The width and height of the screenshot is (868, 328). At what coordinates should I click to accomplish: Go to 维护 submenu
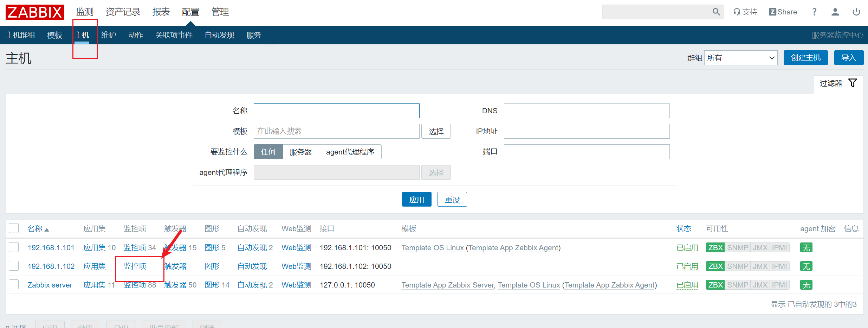tap(109, 35)
